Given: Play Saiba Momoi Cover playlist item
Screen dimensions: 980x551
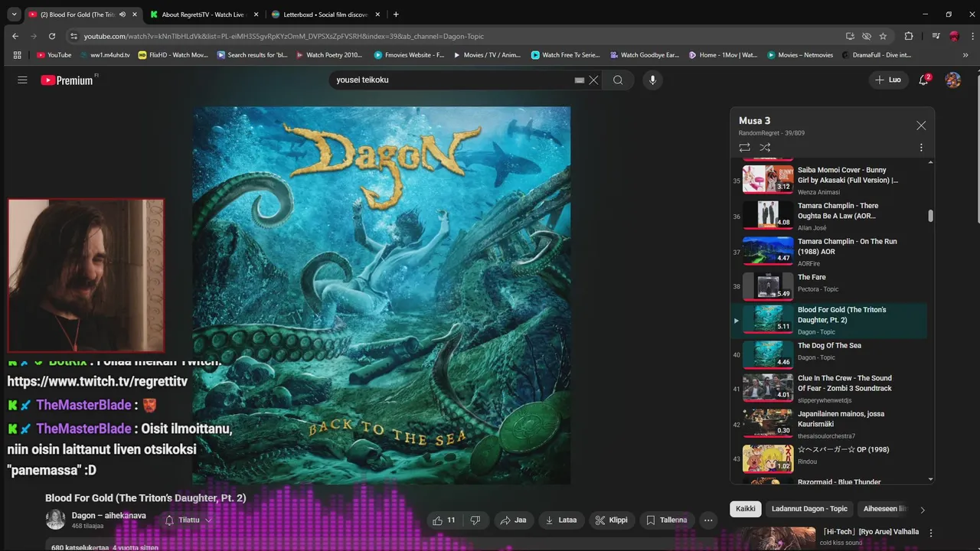Looking at the screenshot, I should pos(831,180).
